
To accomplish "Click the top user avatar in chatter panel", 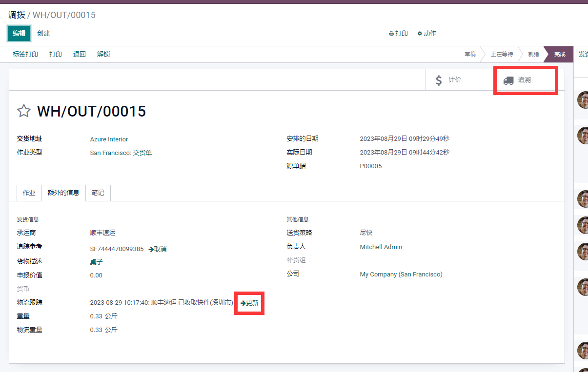I will (x=583, y=100).
